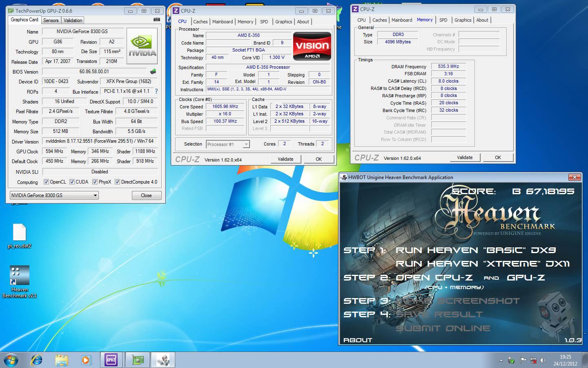
Task: Click Save Result in HWBOT Heaven app
Action: click(439, 314)
